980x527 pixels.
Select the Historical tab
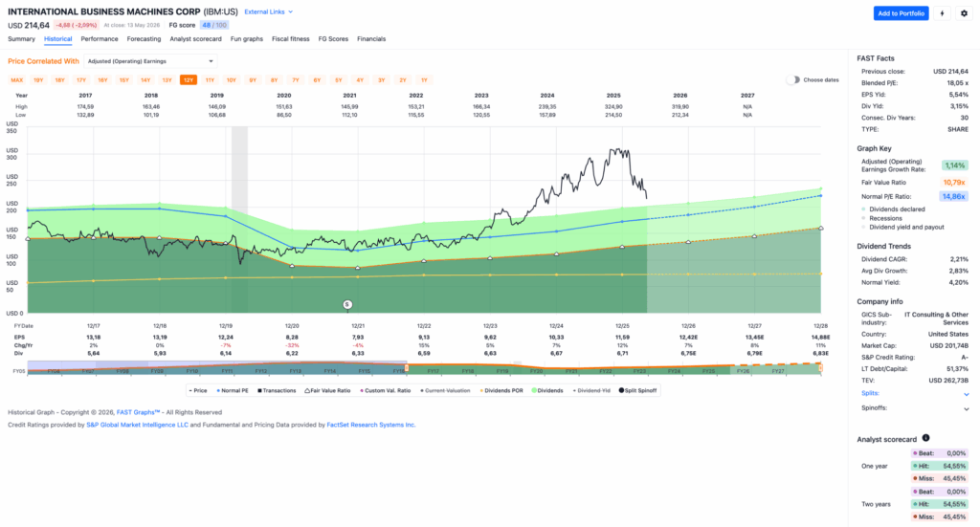[x=57, y=38]
